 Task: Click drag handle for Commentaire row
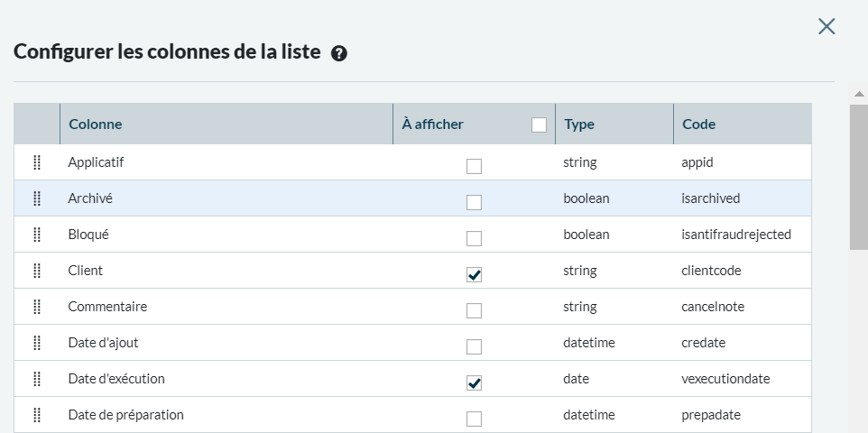(37, 307)
